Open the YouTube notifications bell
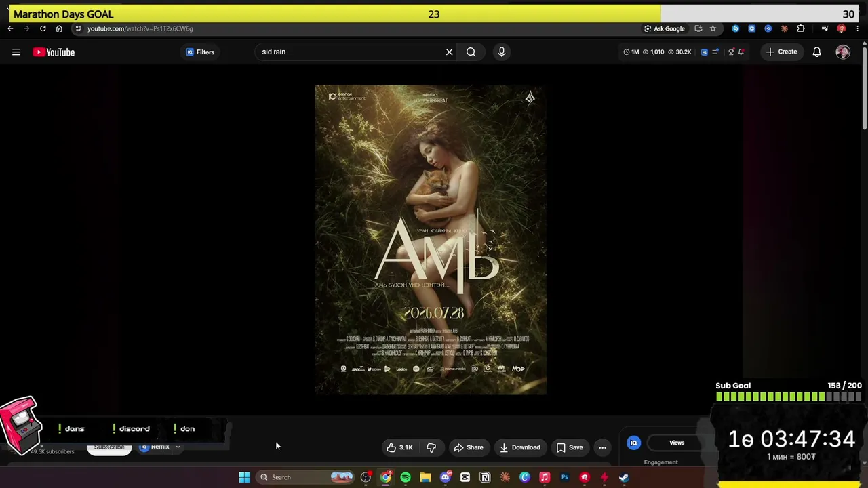The height and width of the screenshot is (488, 868). (817, 52)
